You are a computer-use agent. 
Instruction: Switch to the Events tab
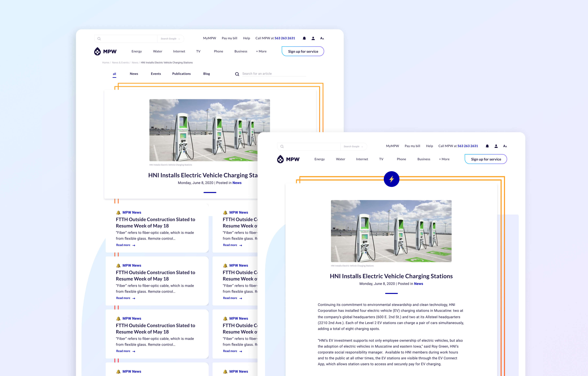[156, 74]
